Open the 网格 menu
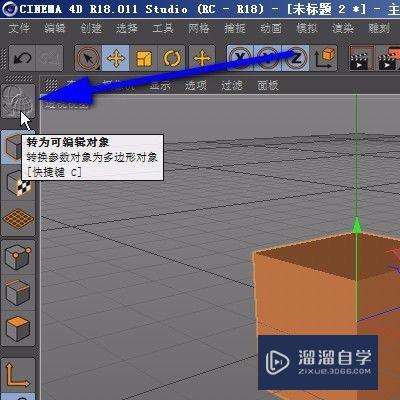This screenshot has height=400, width=400. point(199,28)
